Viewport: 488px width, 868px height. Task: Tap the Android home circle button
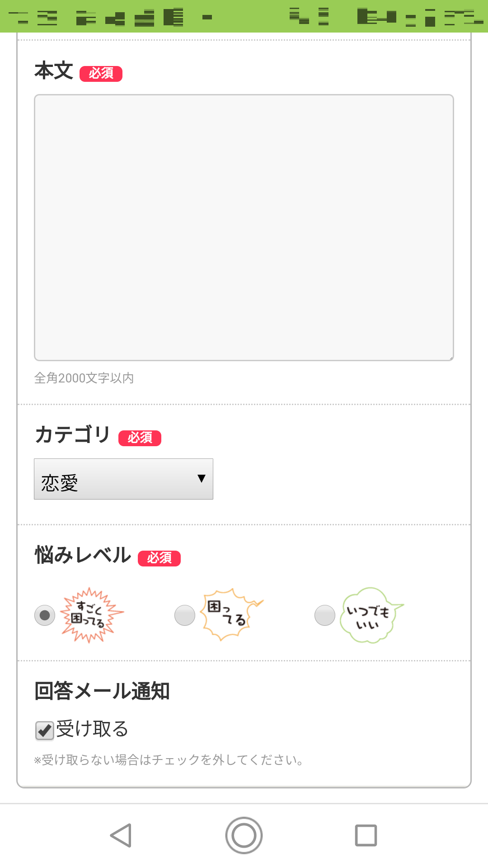point(244,835)
